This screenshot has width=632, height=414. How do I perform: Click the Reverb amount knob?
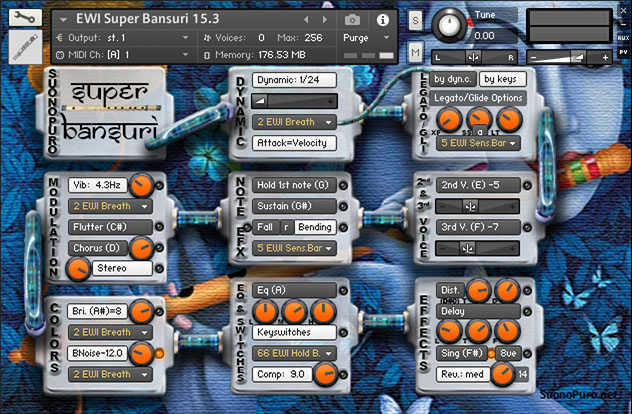tap(502, 374)
